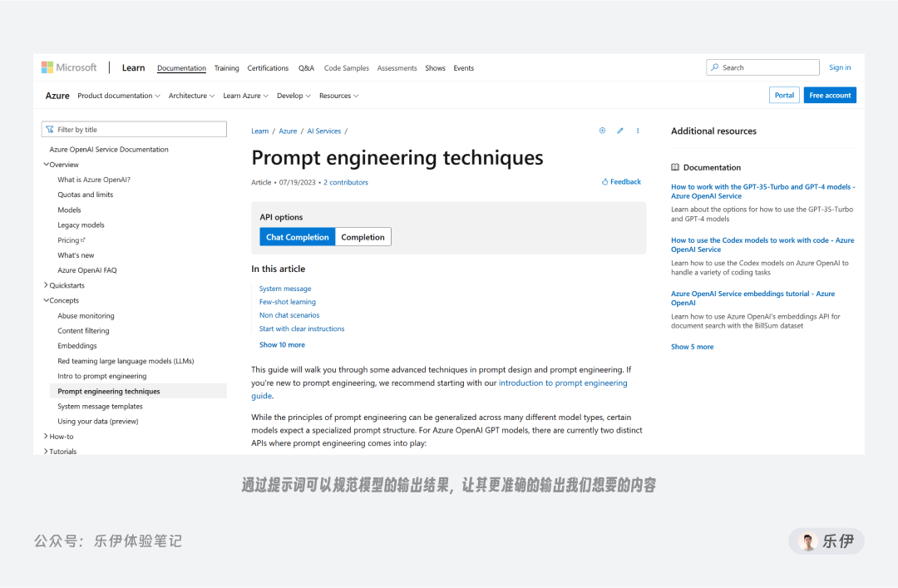
Task: Click the avatar beside 乐伊
Action: click(807, 541)
